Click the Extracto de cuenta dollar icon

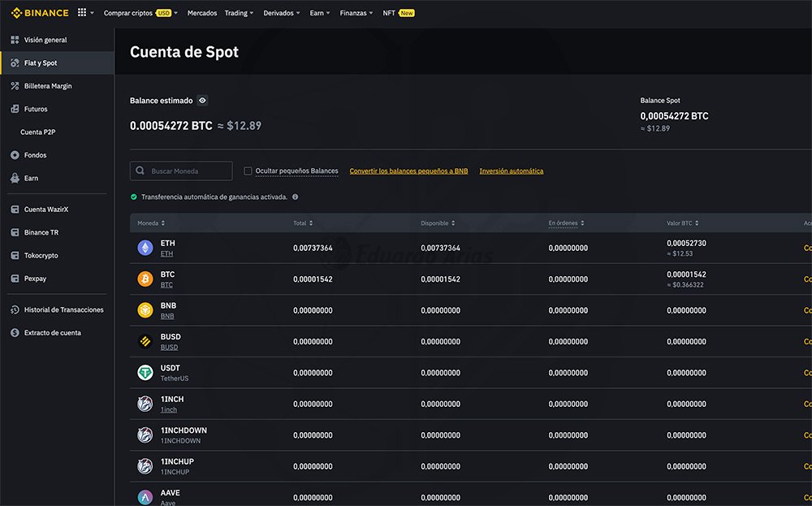click(x=15, y=332)
